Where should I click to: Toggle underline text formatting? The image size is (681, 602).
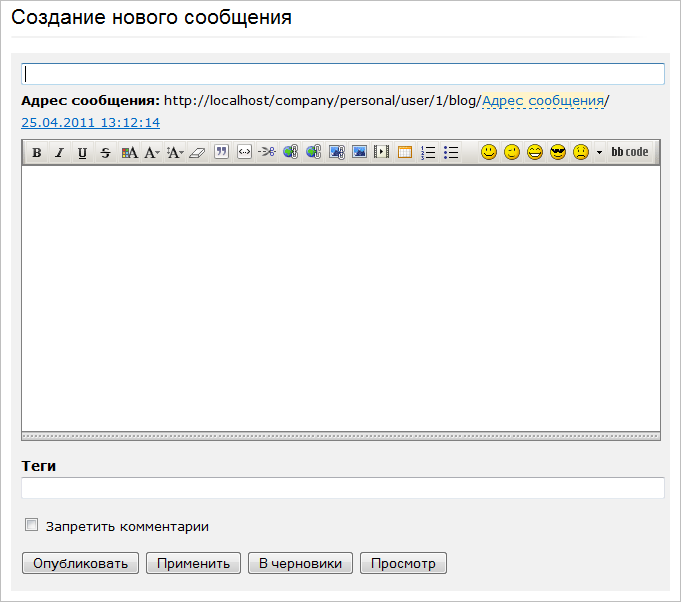pos(82,153)
